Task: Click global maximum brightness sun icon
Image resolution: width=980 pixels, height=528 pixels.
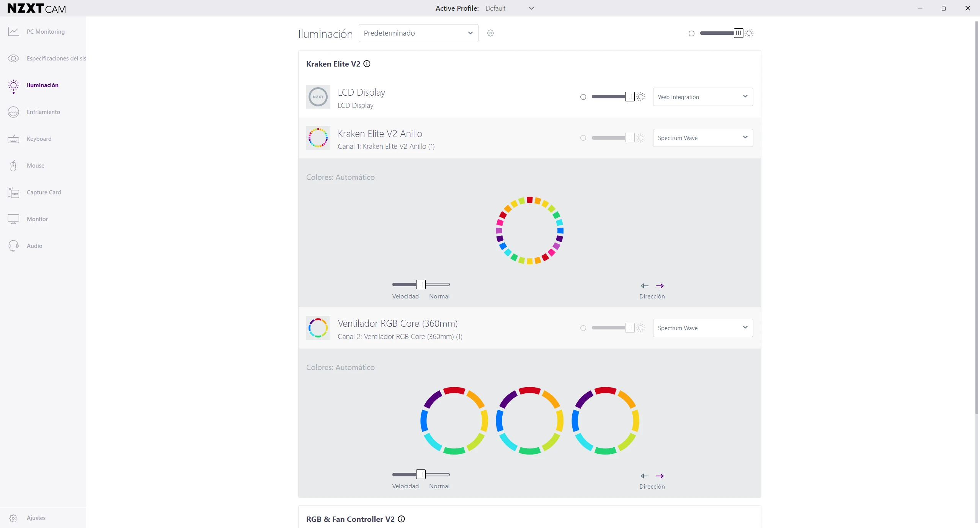Action: point(749,33)
